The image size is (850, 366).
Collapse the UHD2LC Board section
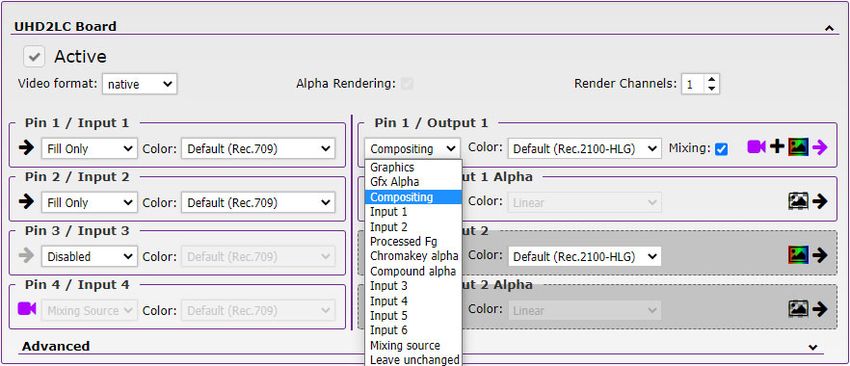tap(829, 28)
